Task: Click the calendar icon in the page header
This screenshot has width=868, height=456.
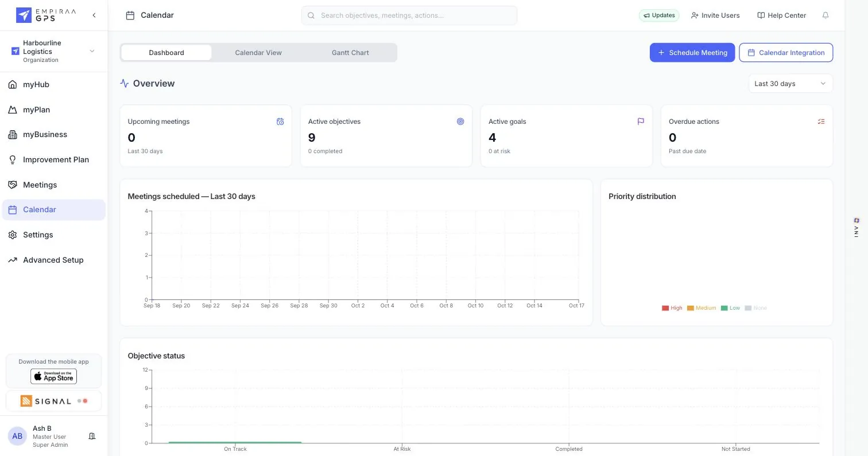Action: click(130, 15)
